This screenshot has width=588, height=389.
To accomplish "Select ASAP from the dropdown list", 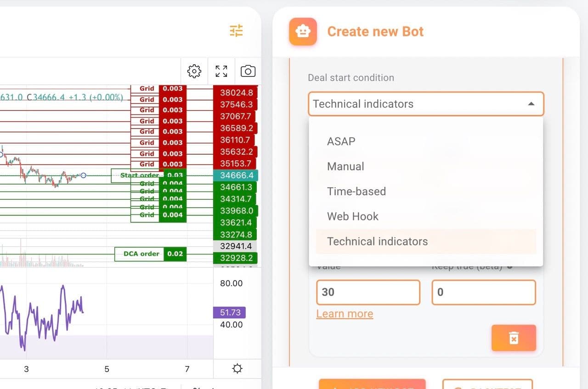I will coord(341,141).
